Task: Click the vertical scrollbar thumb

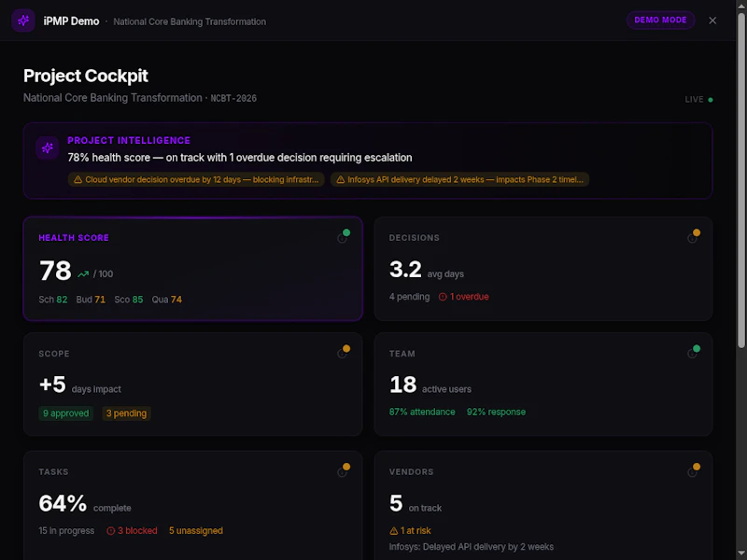Action: click(x=741, y=181)
